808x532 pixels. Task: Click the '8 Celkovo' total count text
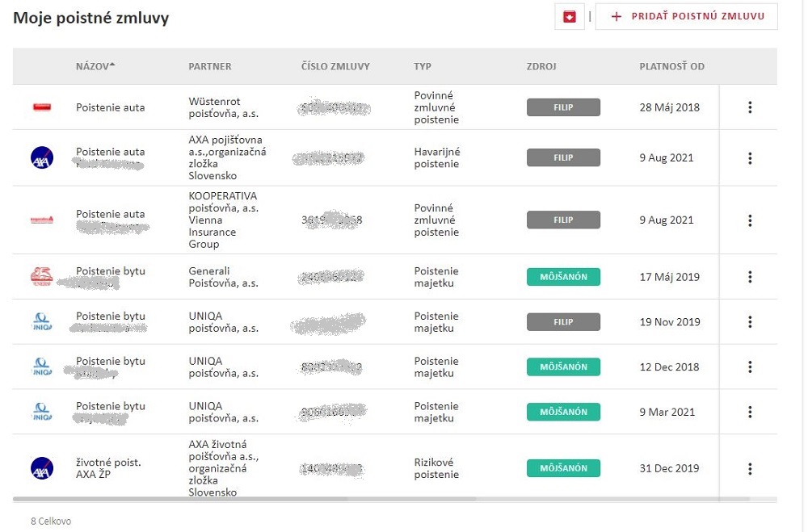pos(51,522)
